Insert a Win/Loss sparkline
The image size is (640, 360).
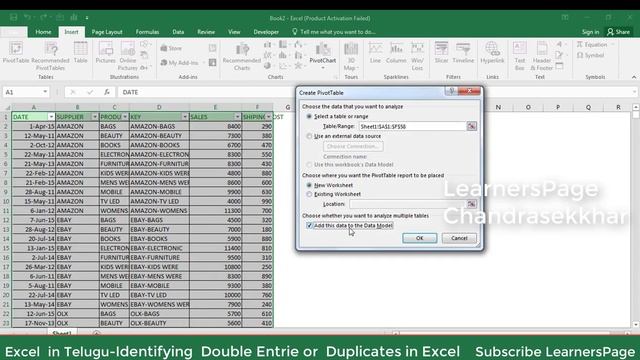tap(417, 56)
